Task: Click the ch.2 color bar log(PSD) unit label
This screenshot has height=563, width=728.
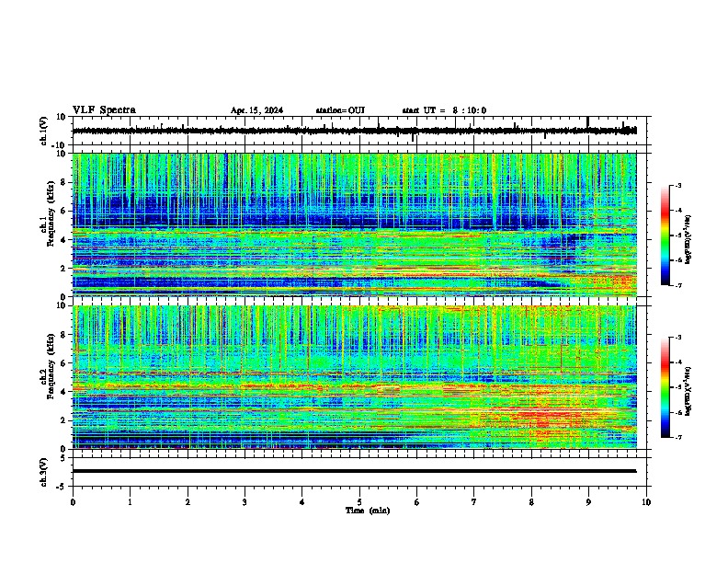Action: coord(688,391)
